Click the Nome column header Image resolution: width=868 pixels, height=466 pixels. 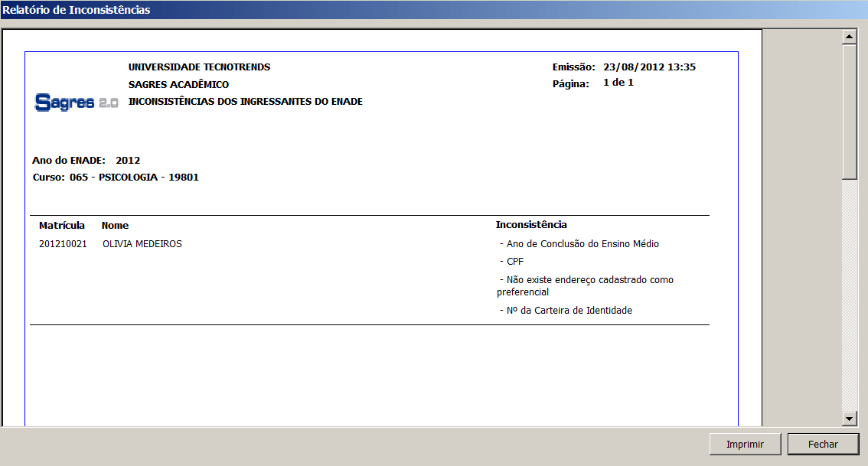[115, 226]
